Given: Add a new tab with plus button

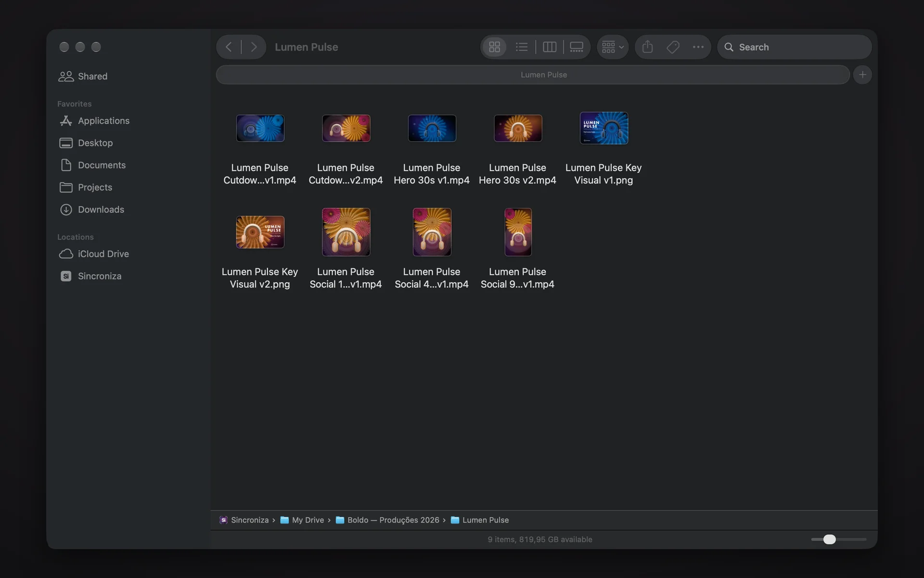Looking at the screenshot, I should tap(862, 75).
